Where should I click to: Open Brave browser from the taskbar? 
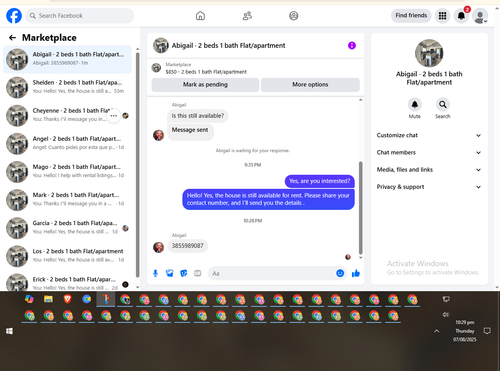tap(67, 299)
